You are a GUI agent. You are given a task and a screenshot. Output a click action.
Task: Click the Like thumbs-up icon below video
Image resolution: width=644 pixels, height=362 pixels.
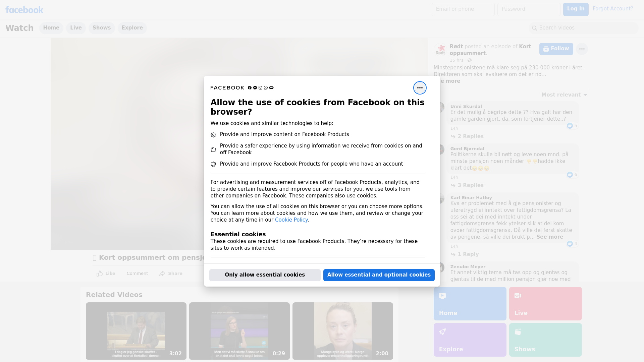click(100, 274)
